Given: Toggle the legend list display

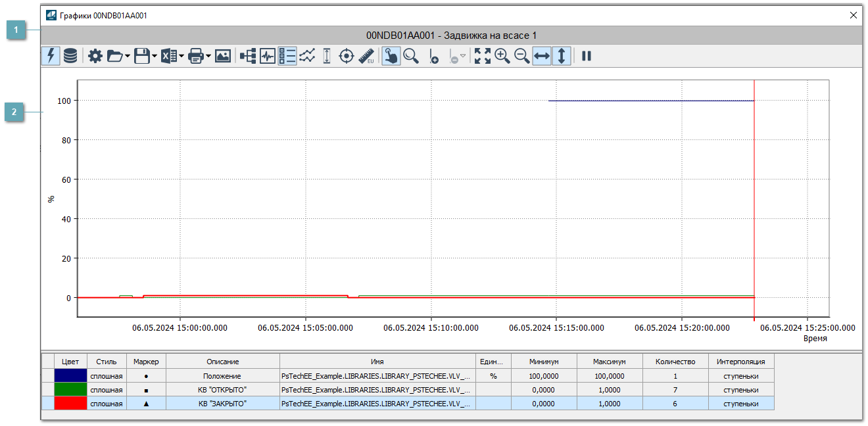Looking at the screenshot, I should (287, 56).
